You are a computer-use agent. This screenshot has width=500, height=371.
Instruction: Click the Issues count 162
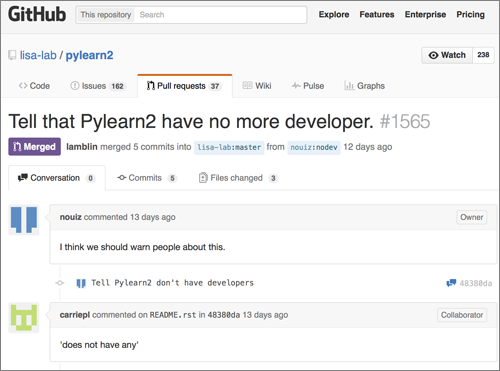(117, 86)
